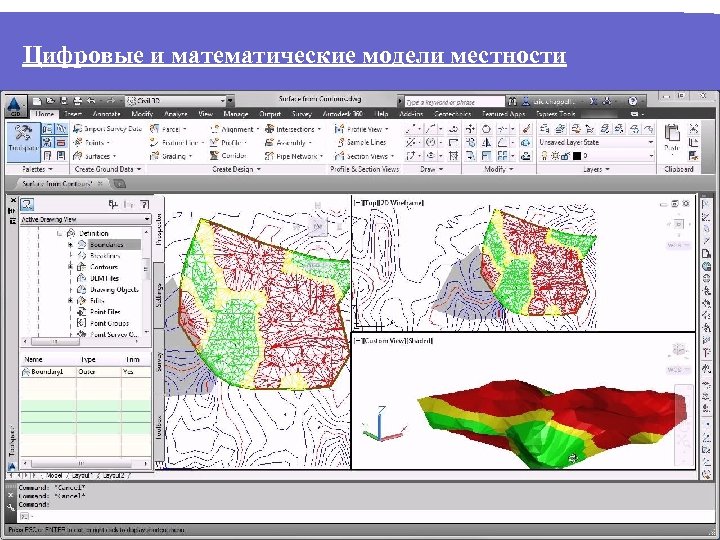The height and width of the screenshot is (540, 720).
Task: Open the Intersections dropdown
Action: [x=293, y=129]
